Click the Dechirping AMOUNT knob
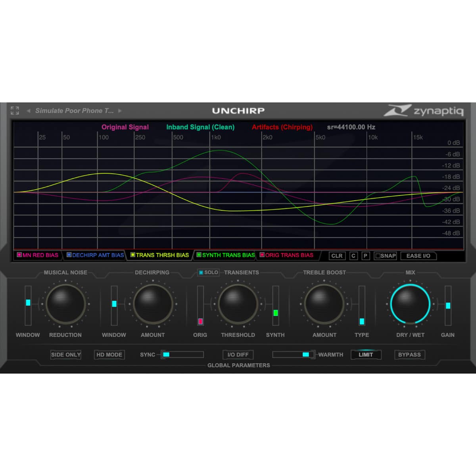The height and width of the screenshot is (476, 476). 153,305
